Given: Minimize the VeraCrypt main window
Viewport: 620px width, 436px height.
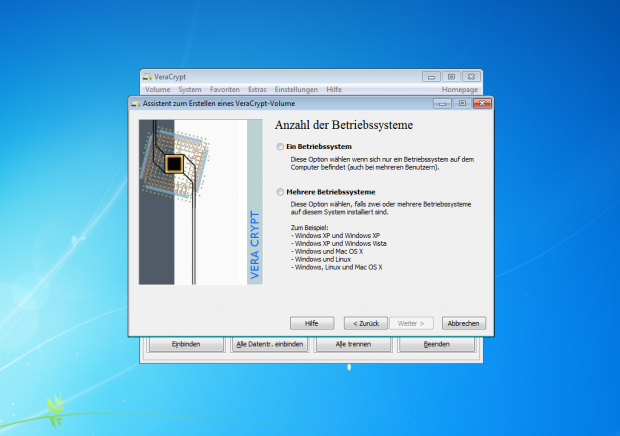Looking at the screenshot, I should click(431, 77).
